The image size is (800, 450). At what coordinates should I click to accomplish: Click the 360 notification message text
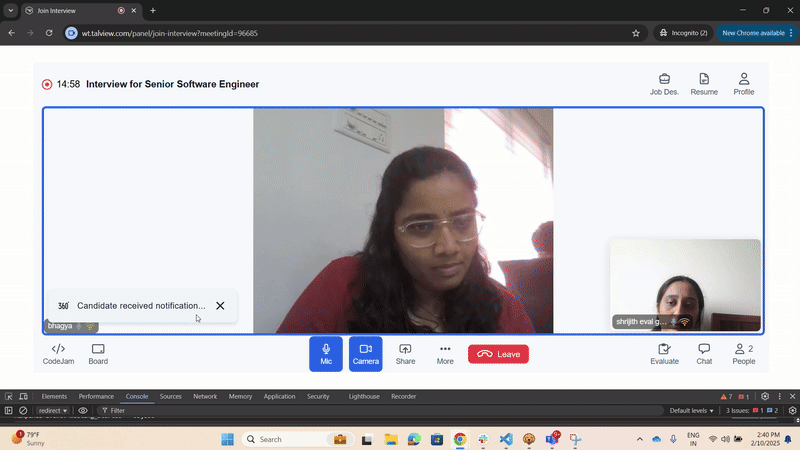pos(141,306)
